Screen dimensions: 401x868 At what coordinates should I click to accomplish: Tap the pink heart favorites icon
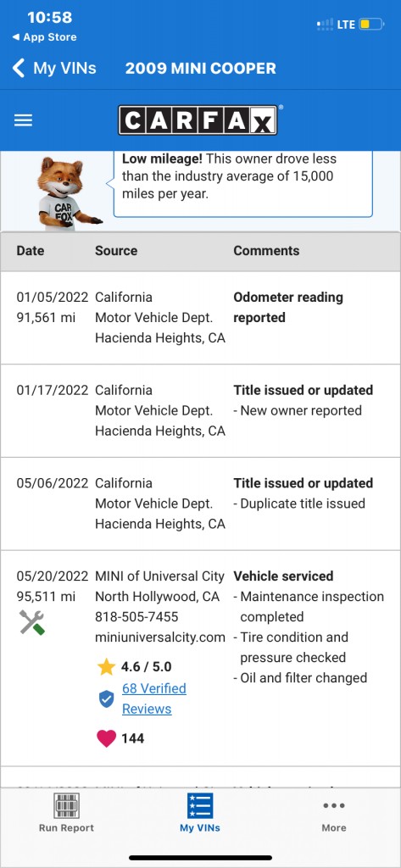pyautogui.click(x=106, y=738)
